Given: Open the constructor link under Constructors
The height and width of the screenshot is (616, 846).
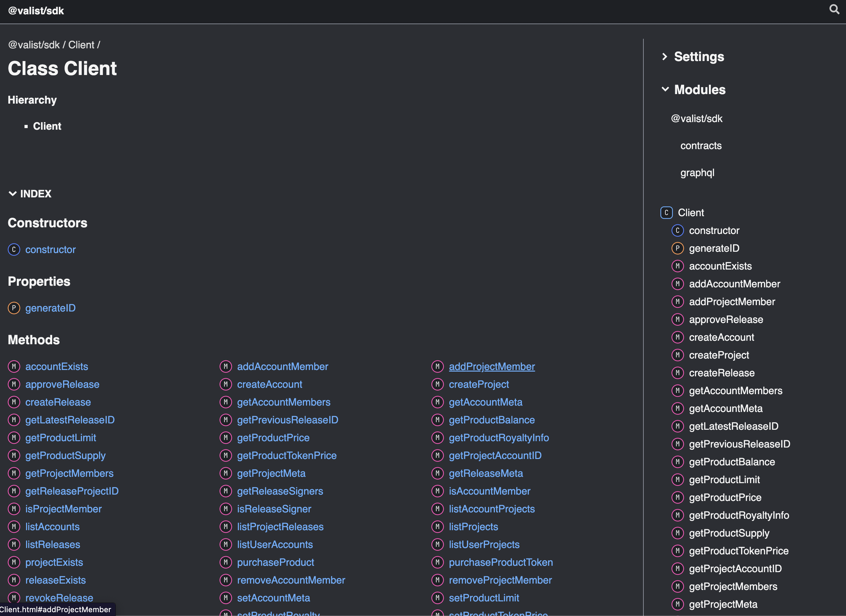Looking at the screenshot, I should pos(50,250).
